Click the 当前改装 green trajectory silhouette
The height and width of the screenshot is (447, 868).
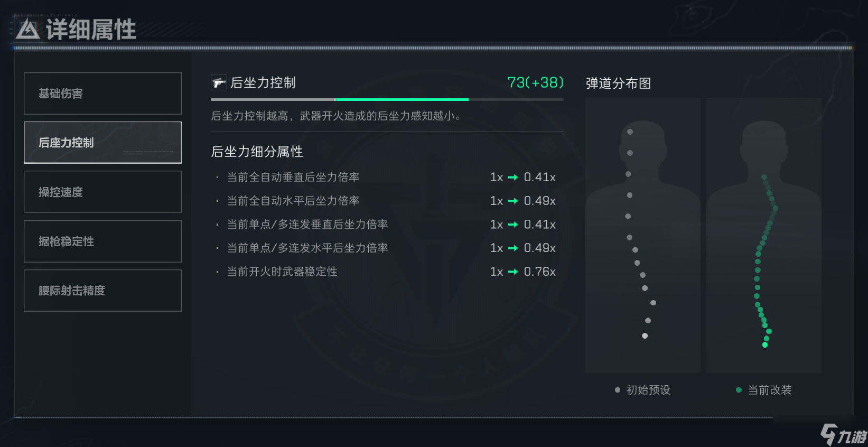tap(764, 235)
